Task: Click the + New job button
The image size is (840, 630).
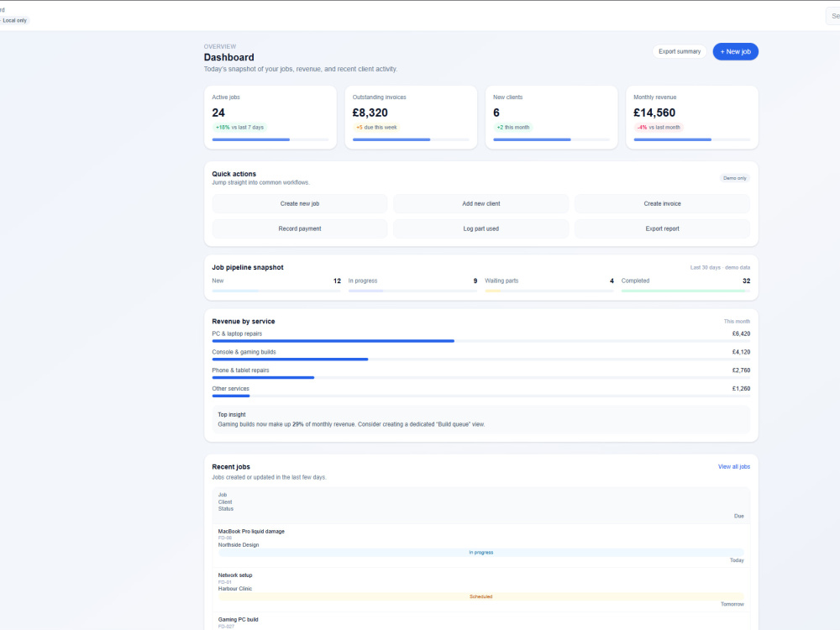Action: (735, 51)
